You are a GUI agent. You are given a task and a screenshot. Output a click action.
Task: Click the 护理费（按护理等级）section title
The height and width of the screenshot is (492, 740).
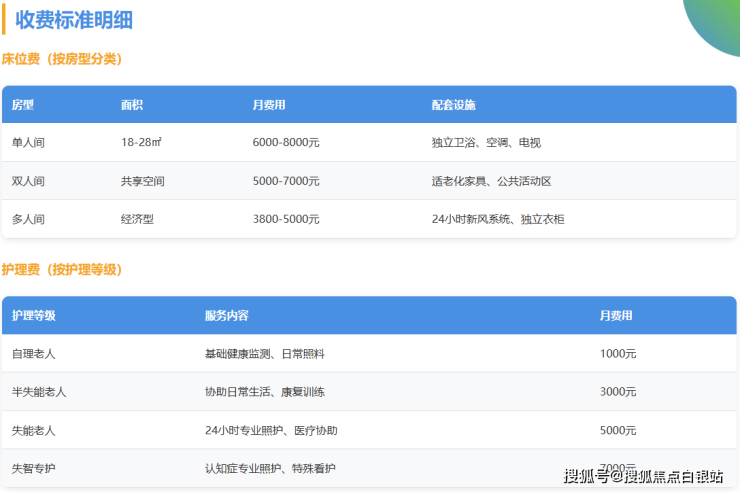62,270
